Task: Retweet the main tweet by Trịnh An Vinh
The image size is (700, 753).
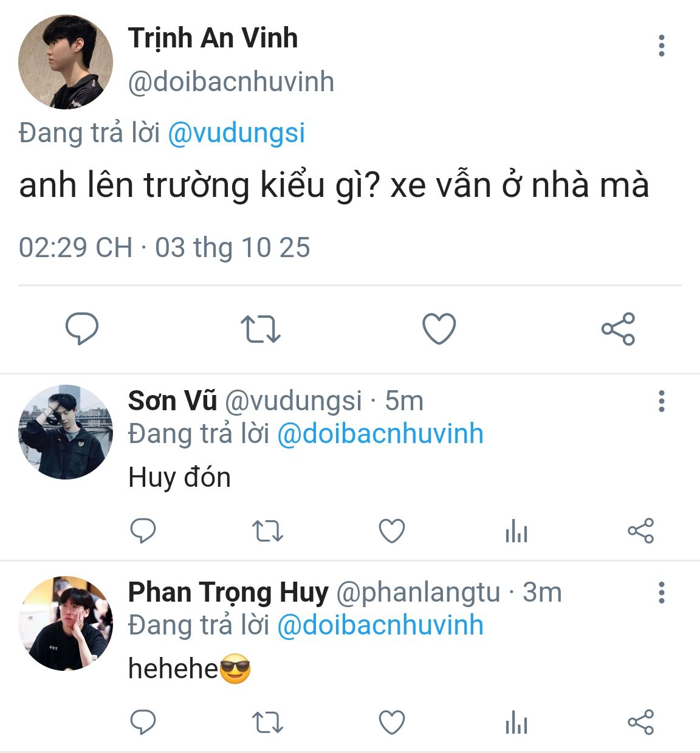Action: click(x=260, y=329)
